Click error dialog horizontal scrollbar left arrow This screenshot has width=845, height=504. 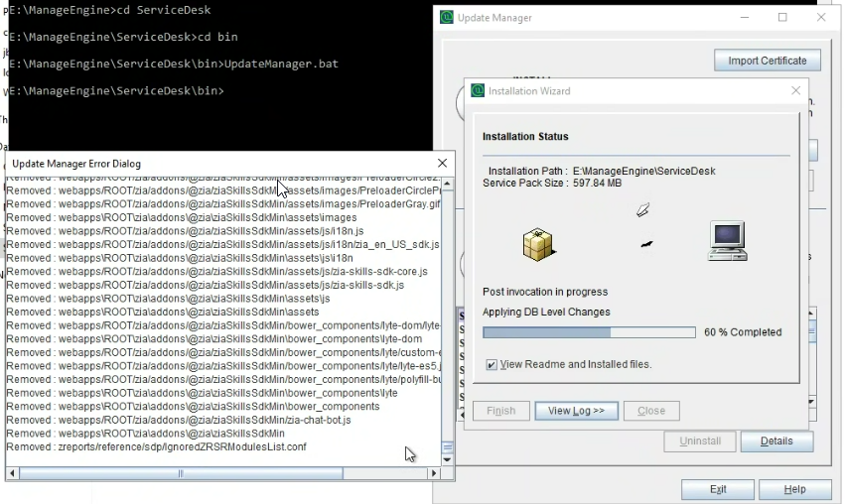pos(12,473)
